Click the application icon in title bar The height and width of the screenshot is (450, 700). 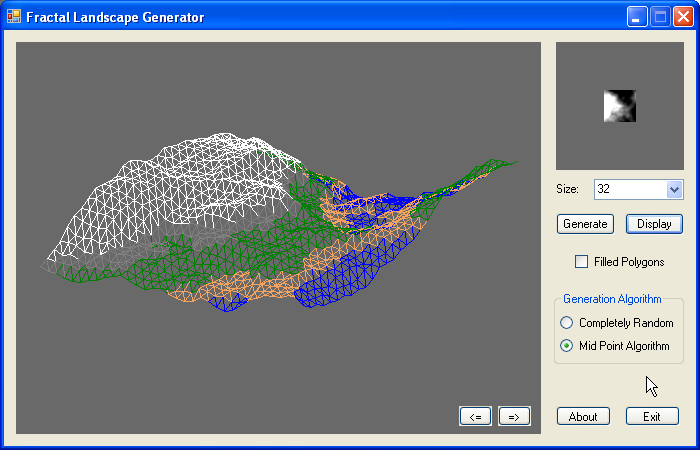pyautogui.click(x=14, y=17)
